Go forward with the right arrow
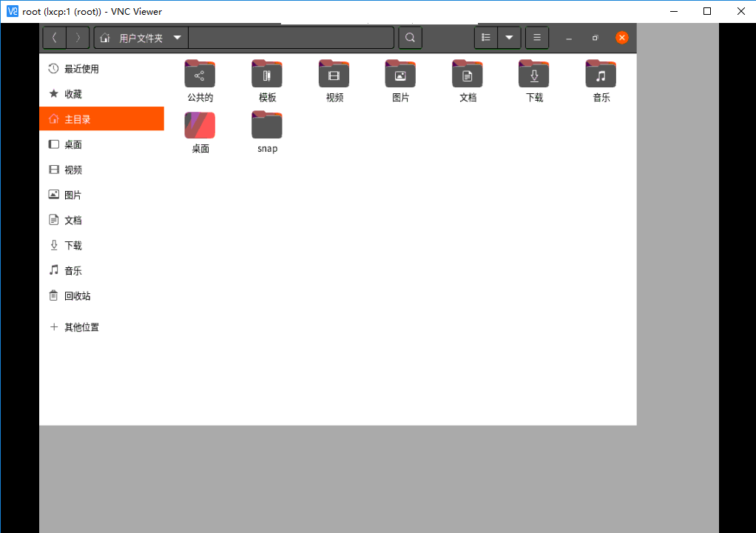Image resolution: width=756 pixels, height=533 pixels. [78, 38]
